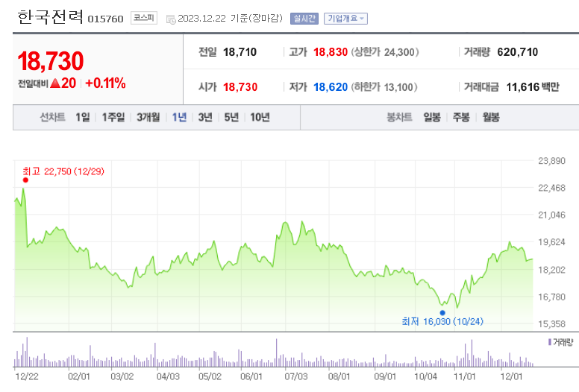Click the 하한가 13,100 text
The width and height of the screenshot is (579, 392).
(x=384, y=87)
